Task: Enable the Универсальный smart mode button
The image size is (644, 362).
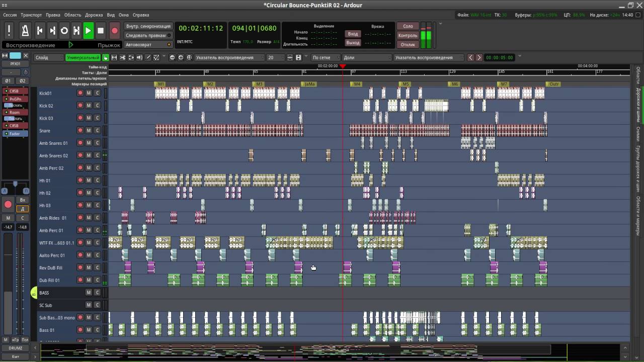Action: [83, 57]
